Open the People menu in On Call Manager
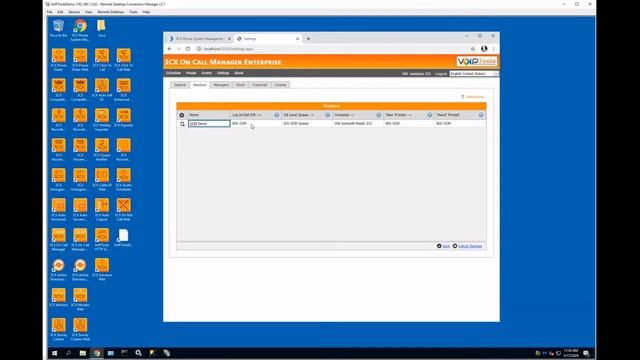The height and width of the screenshot is (360, 640). 191,73
